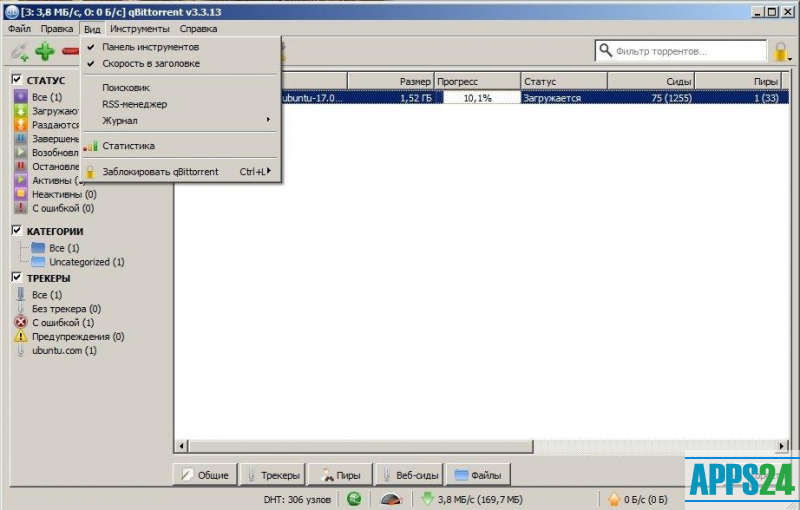Select the paused status filter icon
Screen dimensions: 800x510
(x=20, y=166)
